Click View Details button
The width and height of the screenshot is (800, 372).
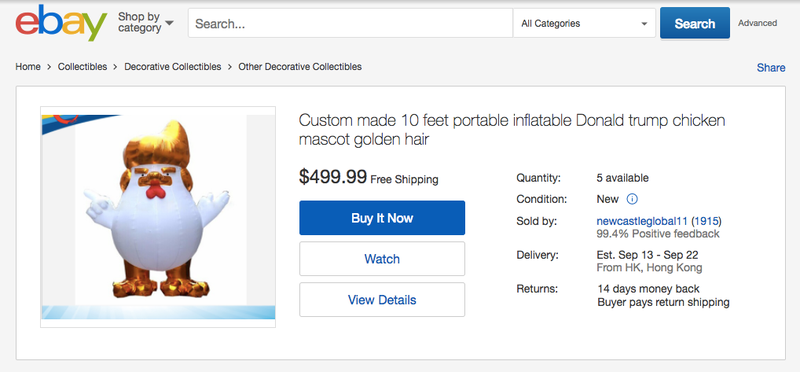(x=382, y=300)
